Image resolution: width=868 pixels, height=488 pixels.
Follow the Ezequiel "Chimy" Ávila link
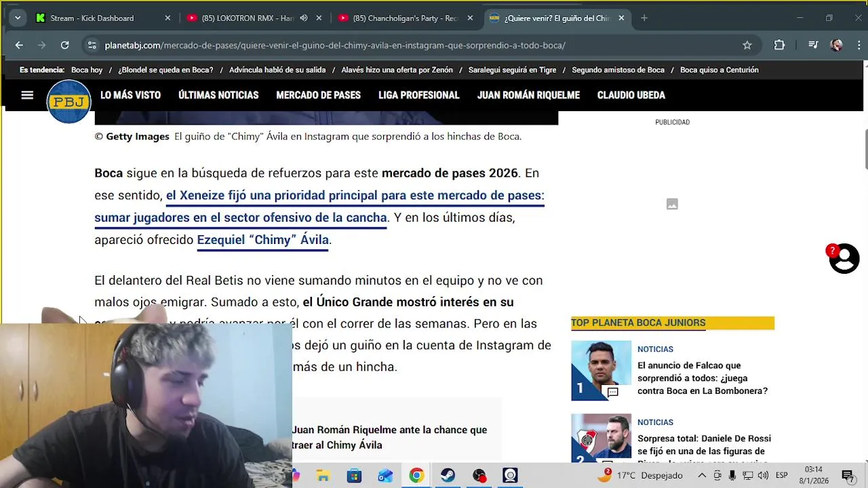(x=262, y=240)
